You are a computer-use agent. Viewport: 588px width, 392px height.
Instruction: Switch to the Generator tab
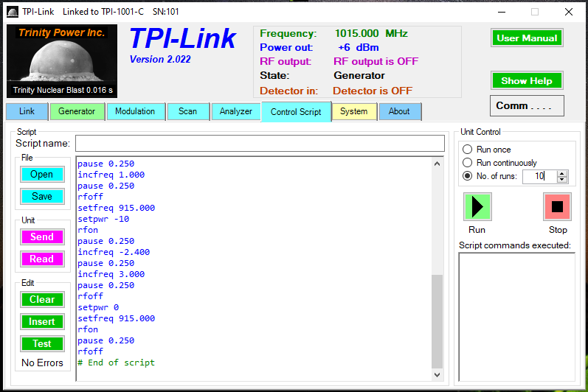click(x=77, y=111)
